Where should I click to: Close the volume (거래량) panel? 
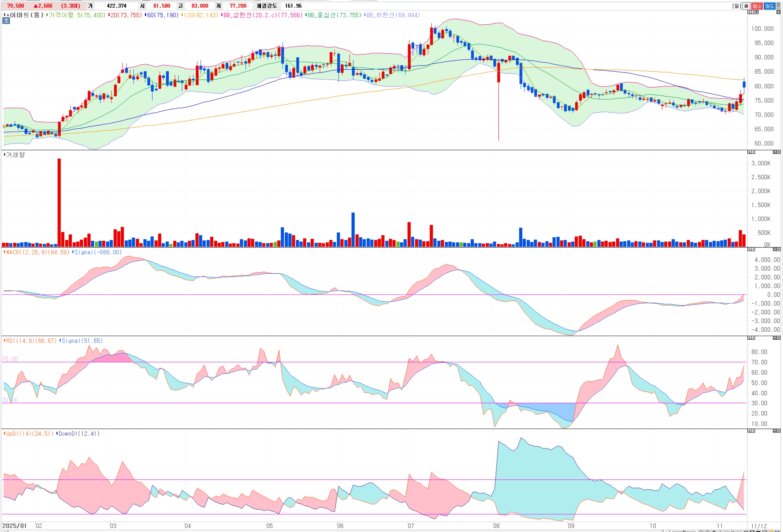(778, 152)
